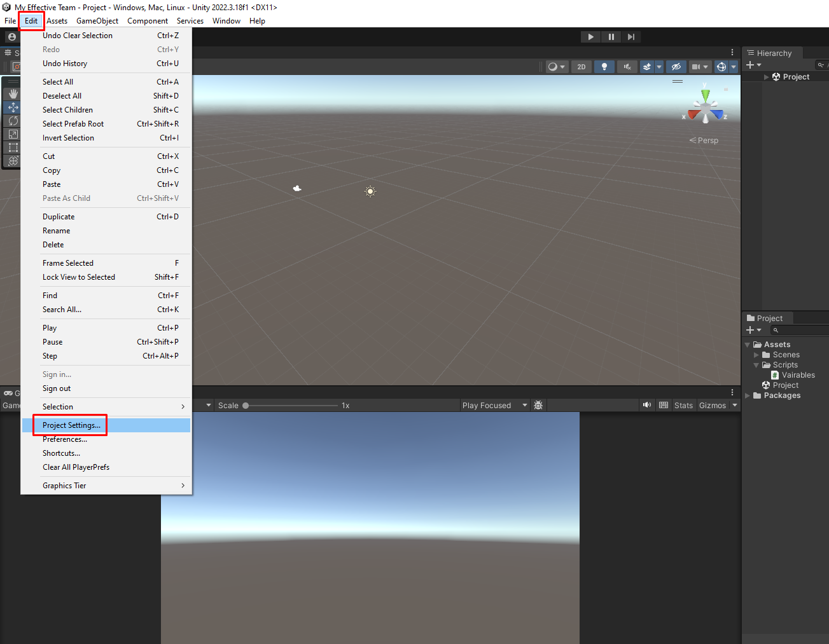The image size is (829, 644).
Task: Select the Hand view tool
Action: point(13,93)
